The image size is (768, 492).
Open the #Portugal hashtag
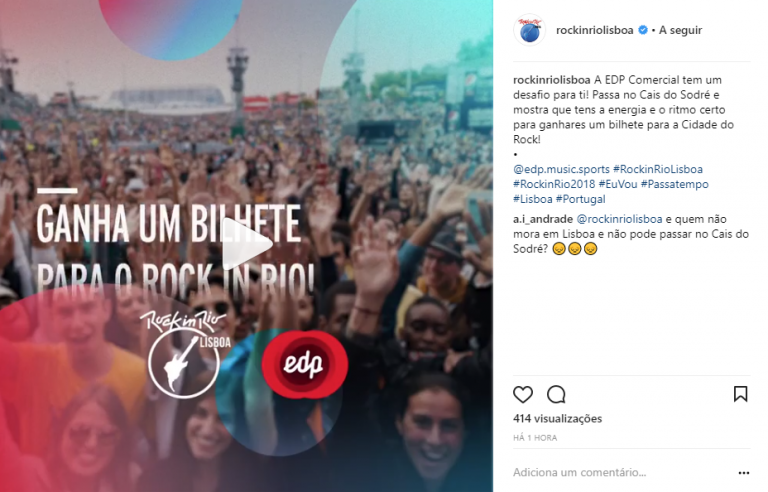click(x=580, y=199)
